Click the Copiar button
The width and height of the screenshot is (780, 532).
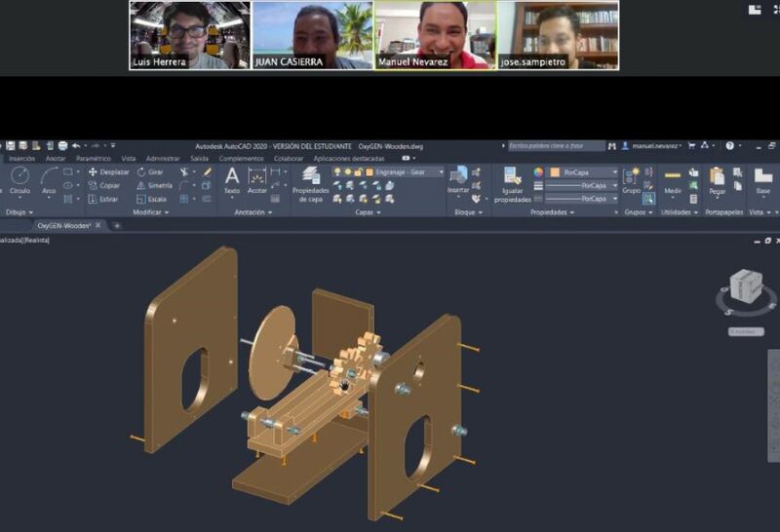104,185
